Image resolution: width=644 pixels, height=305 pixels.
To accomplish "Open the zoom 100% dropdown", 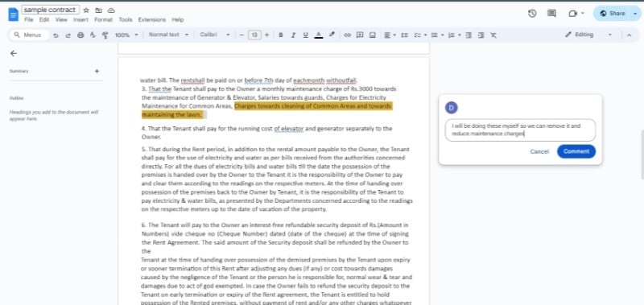I will coord(126,35).
